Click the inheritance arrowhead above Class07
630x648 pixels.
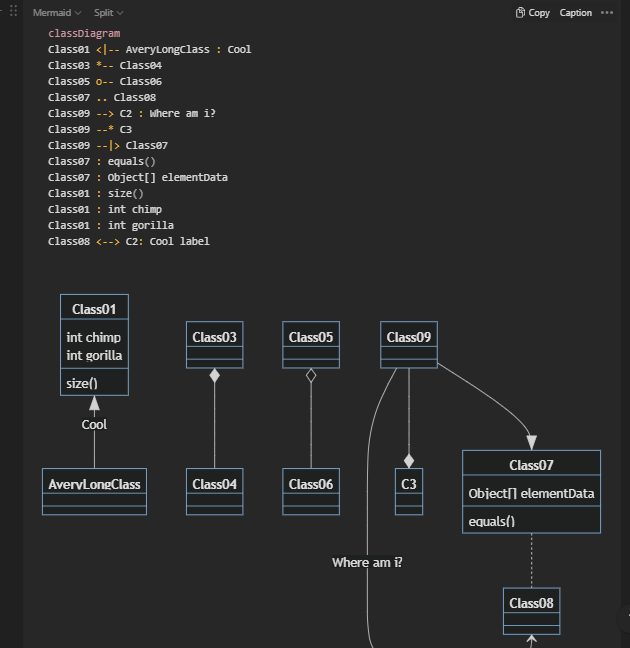(x=532, y=442)
